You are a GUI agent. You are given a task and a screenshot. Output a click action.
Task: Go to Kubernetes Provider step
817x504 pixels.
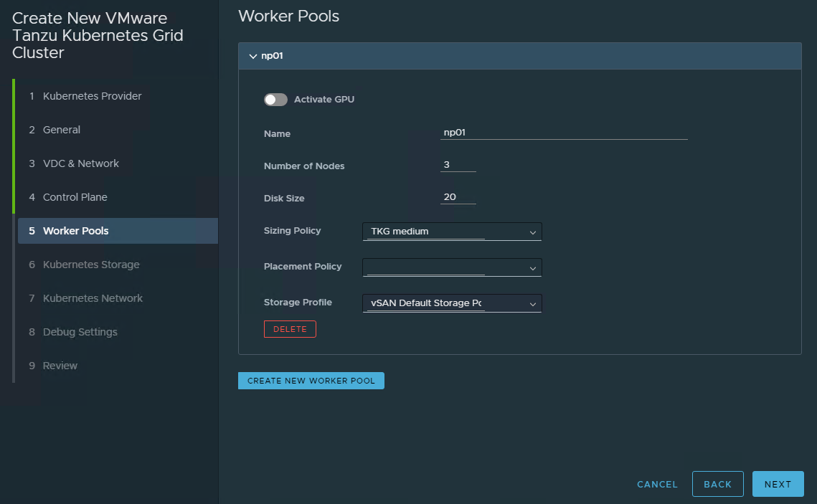coord(92,96)
